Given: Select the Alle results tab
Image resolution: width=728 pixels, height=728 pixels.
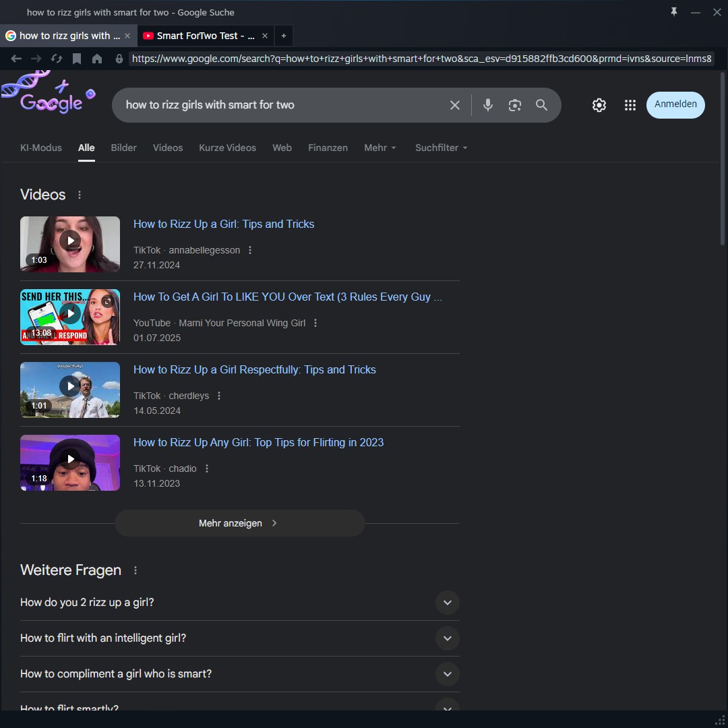Looking at the screenshot, I should click(x=86, y=148).
